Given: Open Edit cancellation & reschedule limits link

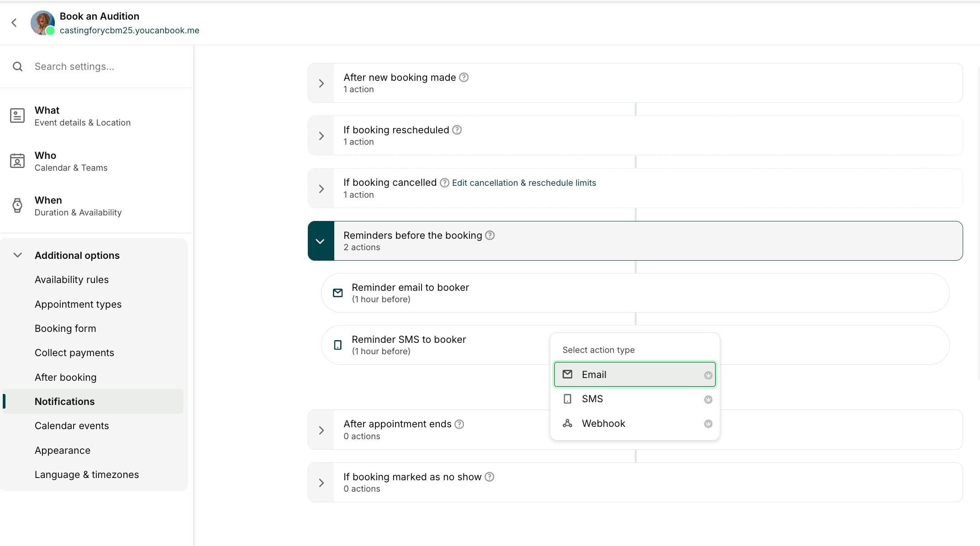Looking at the screenshot, I should 524,183.
